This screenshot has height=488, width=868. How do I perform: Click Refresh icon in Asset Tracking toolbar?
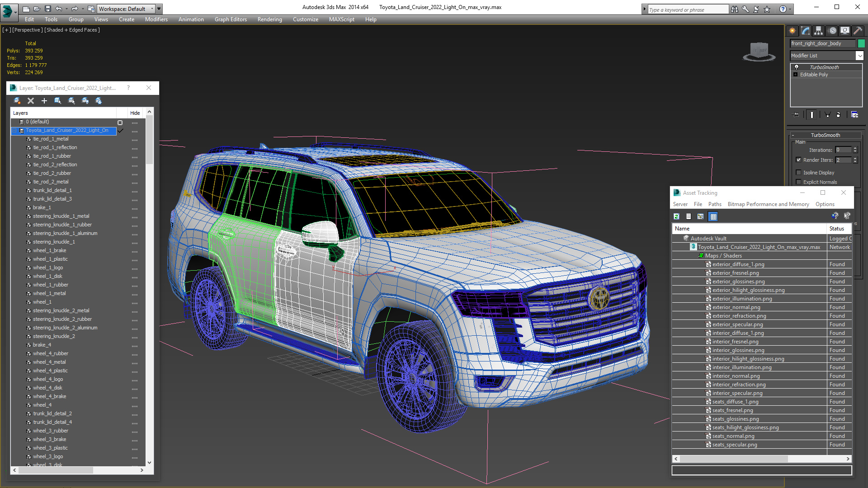point(676,216)
